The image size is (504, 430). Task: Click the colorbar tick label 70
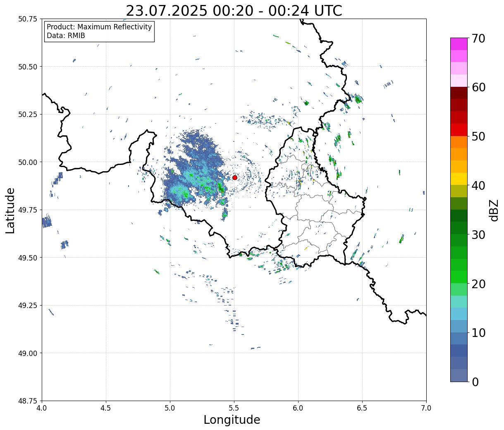[478, 38]
